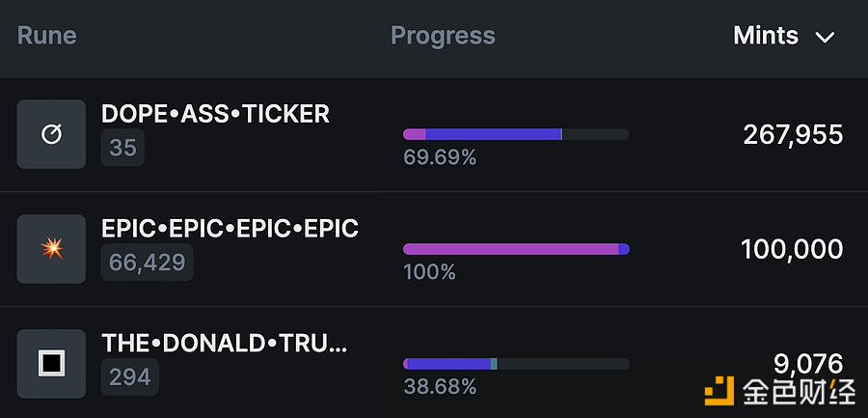Expand the Mints sort chevron
This screenshot has width=868, height=418.
(x=825, y=38)
